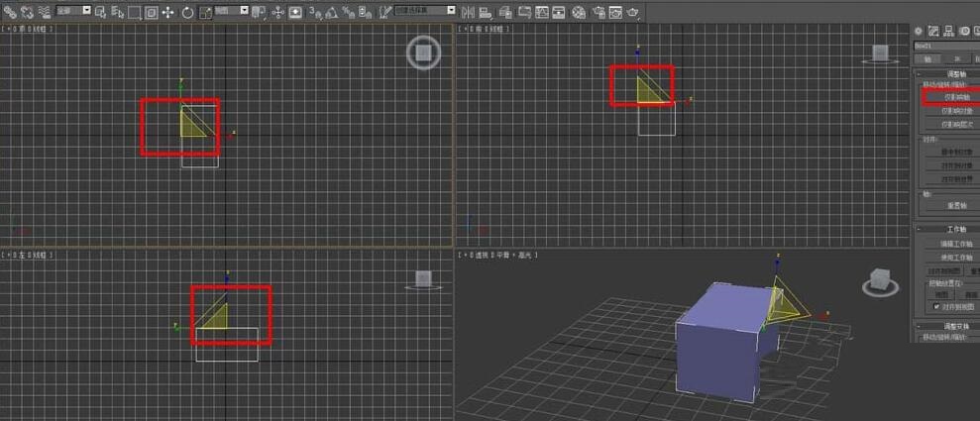Viewport: 980px width, 421px height.
Task: Toggle the Angle Snap icon
Action: pos(330,12)
